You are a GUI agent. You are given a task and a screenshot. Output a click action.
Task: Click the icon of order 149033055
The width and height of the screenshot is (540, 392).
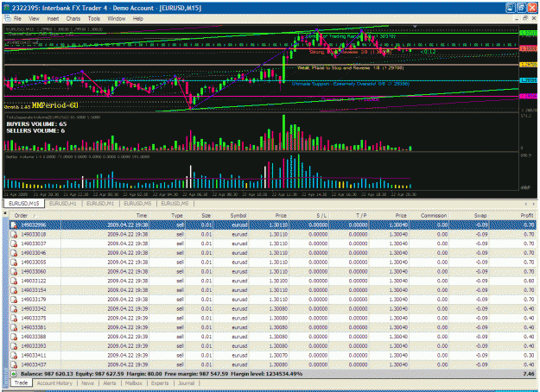[14, 262]
